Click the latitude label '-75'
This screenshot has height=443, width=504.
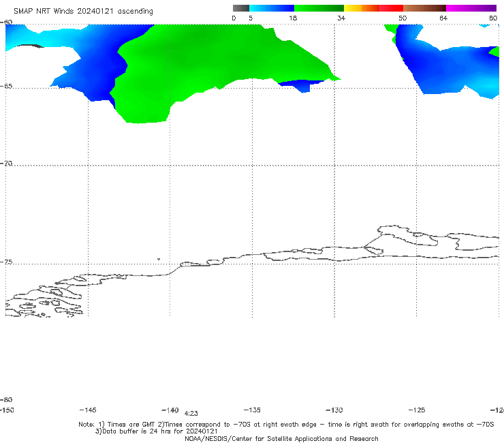point(6,262)
